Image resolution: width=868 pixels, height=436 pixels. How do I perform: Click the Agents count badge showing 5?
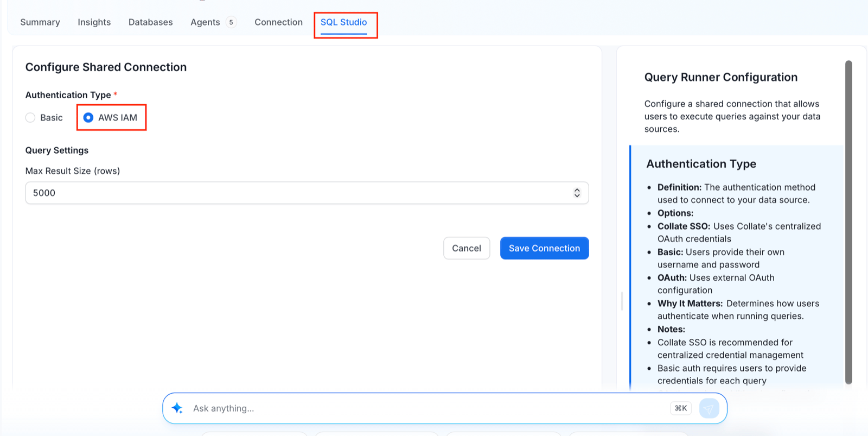(231, 22)
